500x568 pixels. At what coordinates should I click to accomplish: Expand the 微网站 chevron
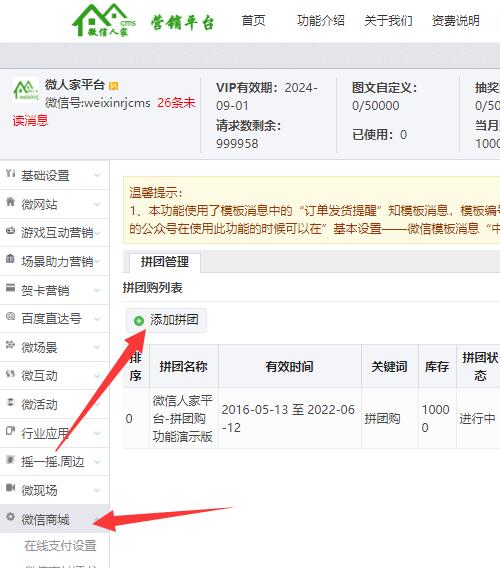tap(97, 204)
